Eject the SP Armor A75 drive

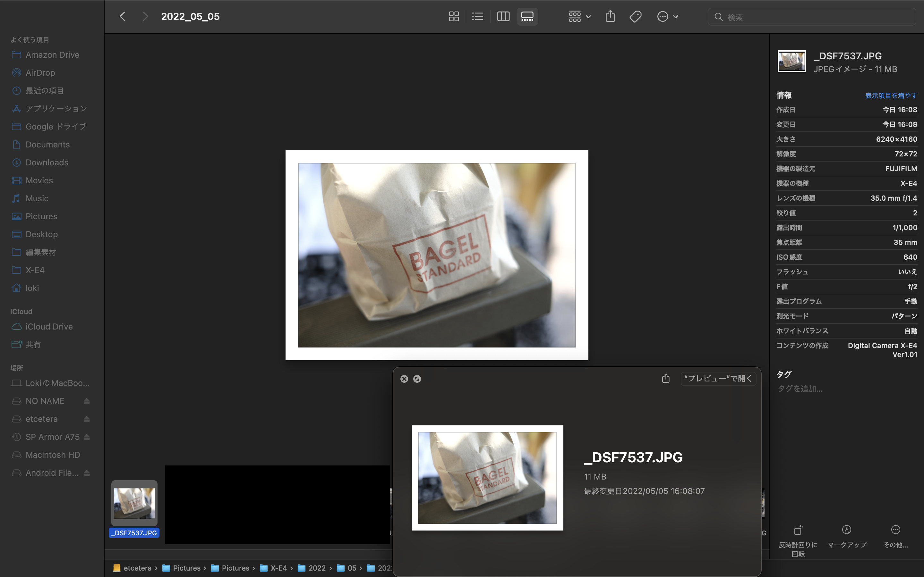pos(87,437)
